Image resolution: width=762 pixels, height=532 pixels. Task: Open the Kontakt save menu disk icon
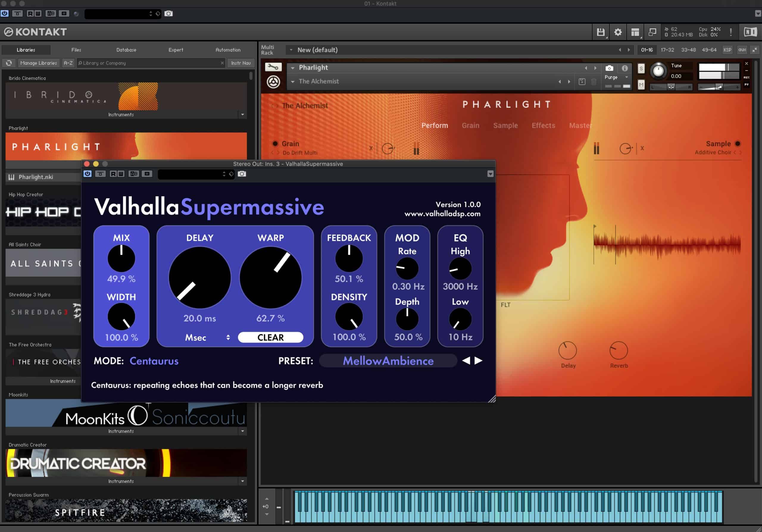[x=600, y=32]
